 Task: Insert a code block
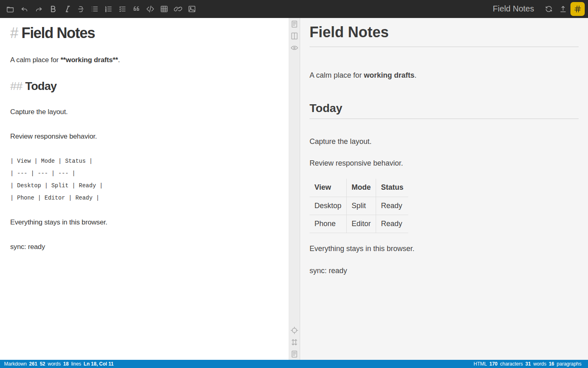(x=150, y=9)
